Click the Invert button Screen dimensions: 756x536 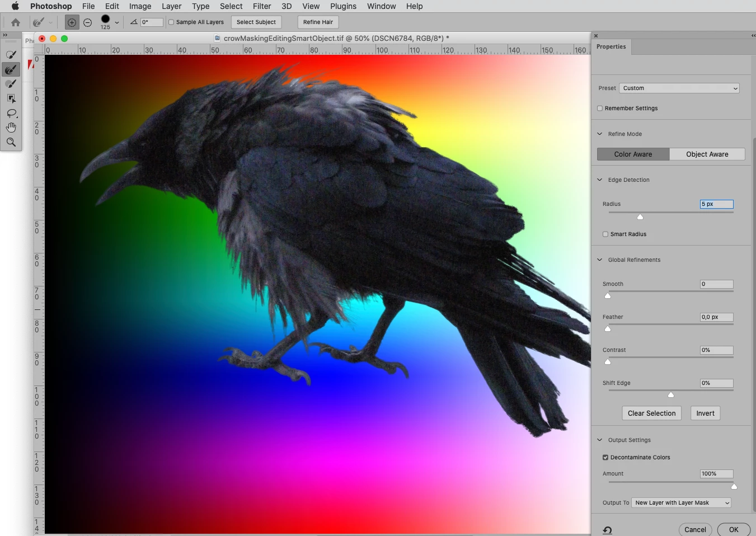pyautogui.click(x=705, y=413)
